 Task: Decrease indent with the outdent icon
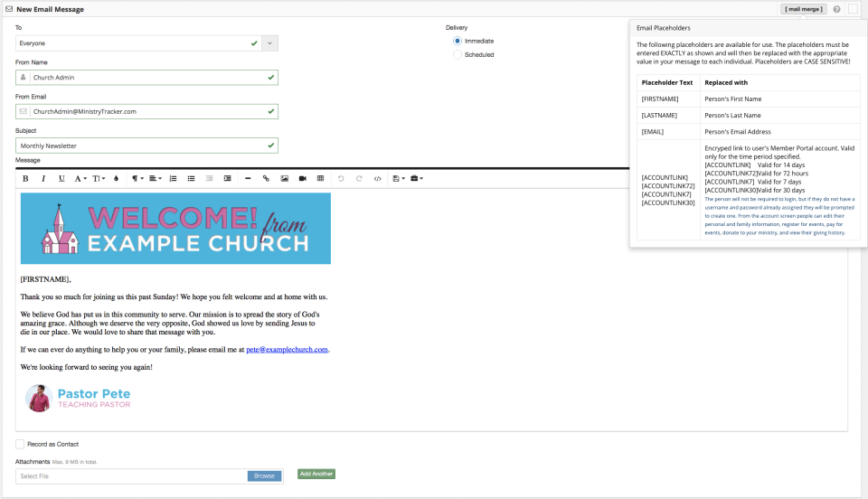(209, 179)
